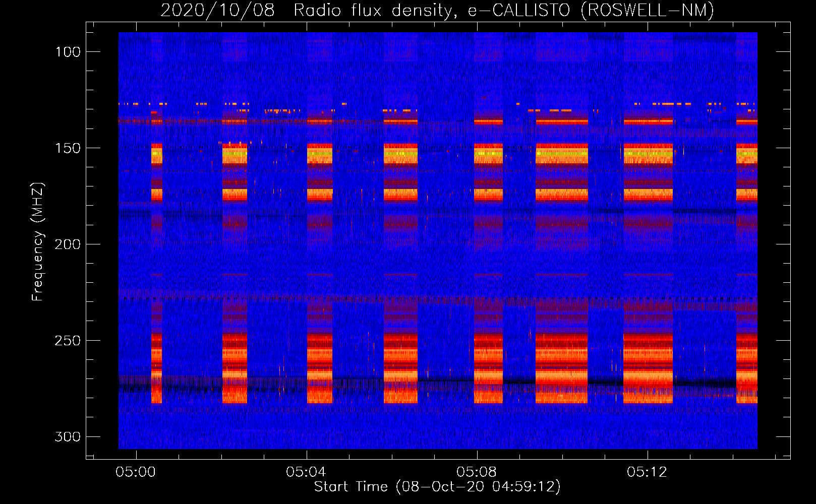
Task: Click the 05:00 time tick label
Action: (136, 472)
